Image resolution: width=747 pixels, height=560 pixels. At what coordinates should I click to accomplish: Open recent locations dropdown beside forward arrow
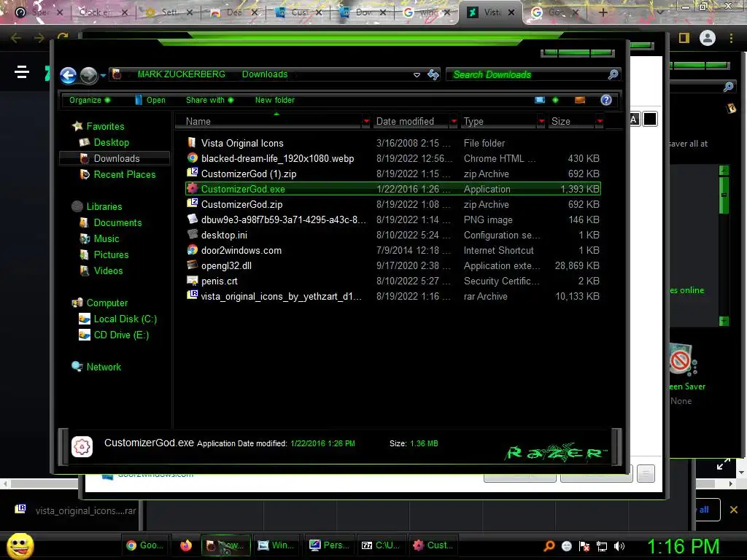click(103, 75)
